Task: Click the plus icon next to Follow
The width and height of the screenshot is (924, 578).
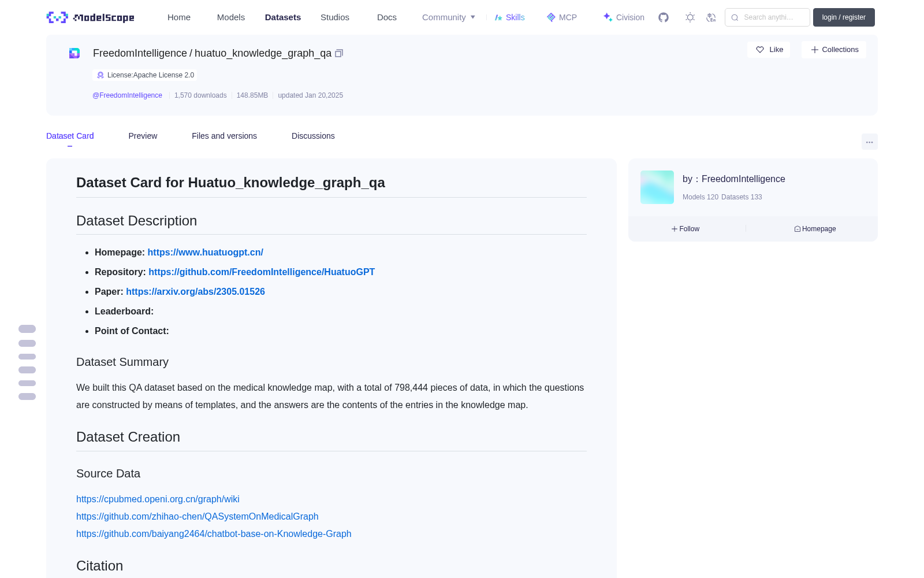Action: (x=675, y=229)
